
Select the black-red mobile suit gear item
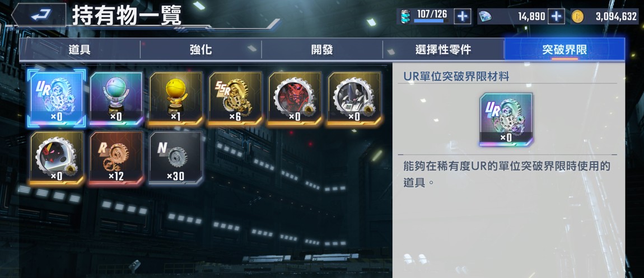(56, 158)
